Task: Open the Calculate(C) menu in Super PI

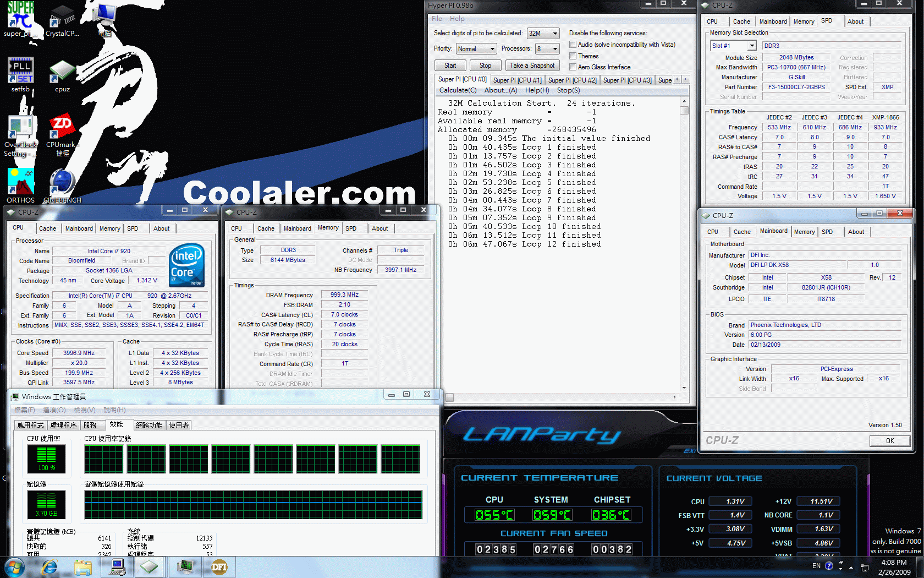Action: click(x=458, y=90)
